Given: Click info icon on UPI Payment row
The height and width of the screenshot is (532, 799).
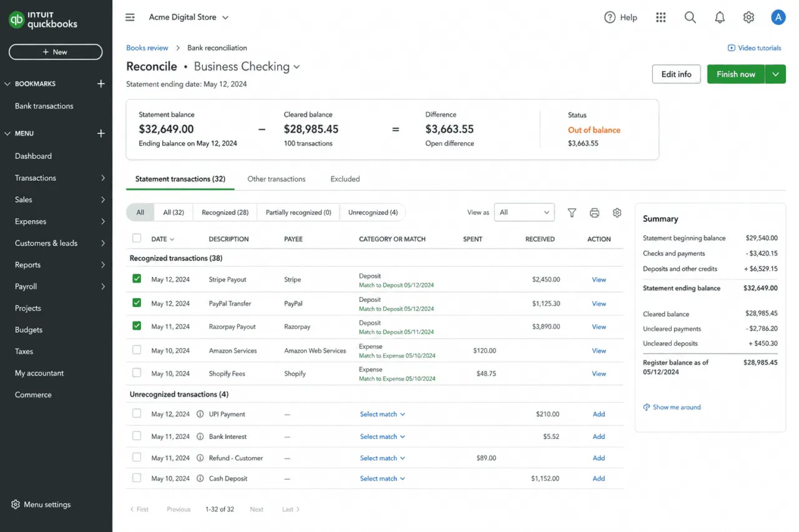Looking at the screenshot, I should point(200,414).
